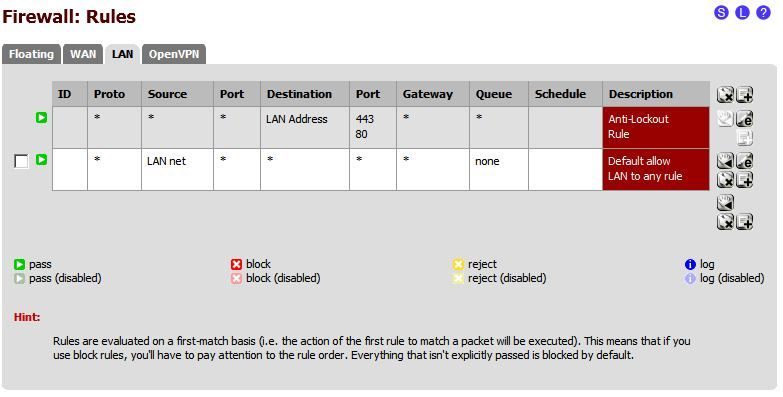This screenshot has width=783, height=397.
Task: Toggle pass icon on LAN net rule row
Action: pyautogui.click(x=41, y=160)
